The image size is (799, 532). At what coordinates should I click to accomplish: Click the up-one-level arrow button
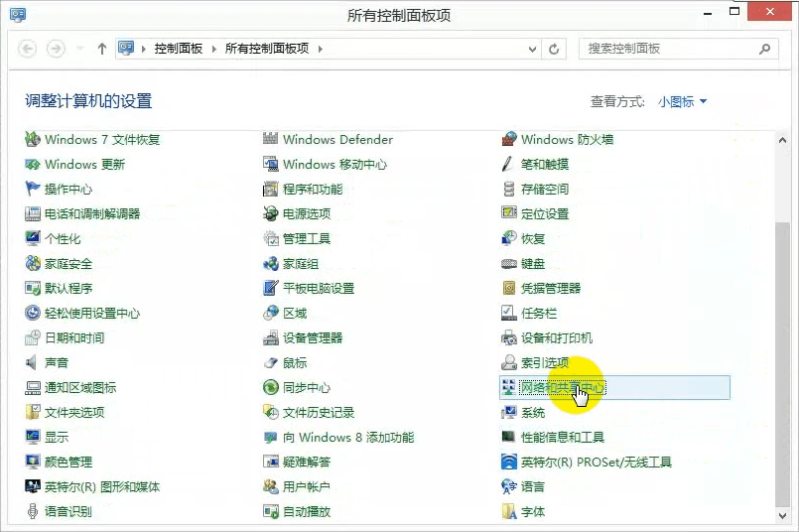[x=102, y=49]
